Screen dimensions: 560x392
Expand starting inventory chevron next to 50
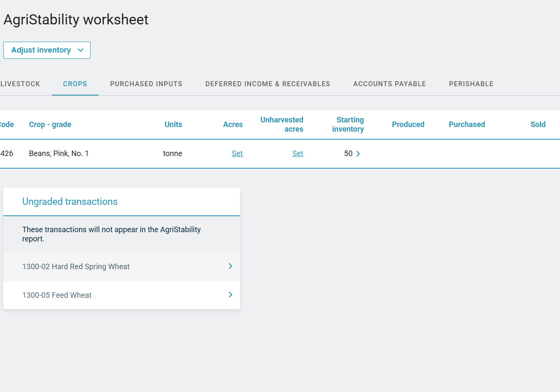[358, 154]
